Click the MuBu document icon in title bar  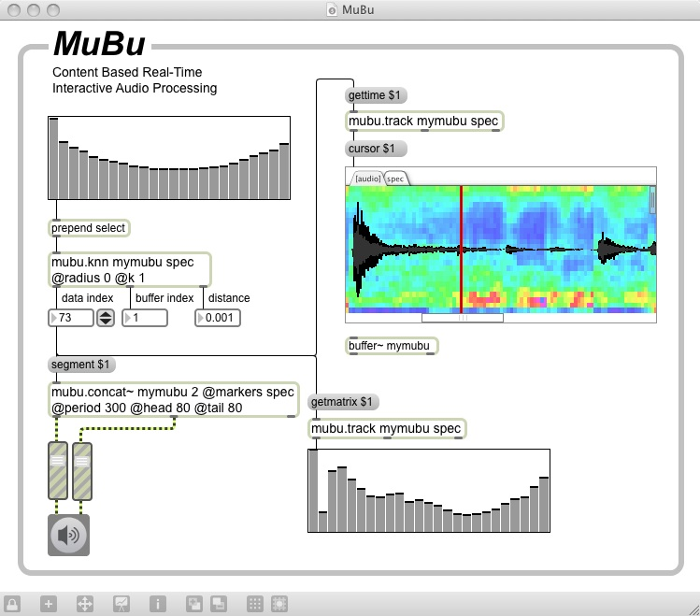click(332, 10)
